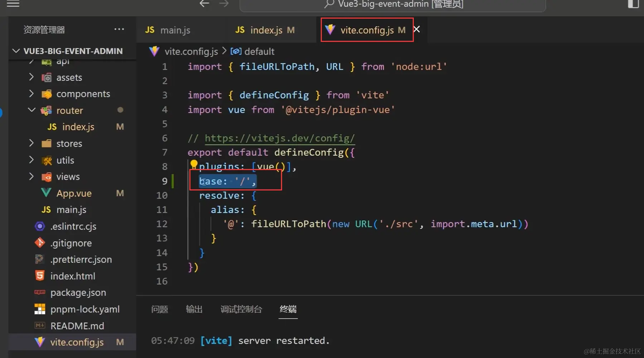Image resolution: width=644 pixels, height=358 pixels.
Task: Toggle the layout panel icon at top right
Action: coord(633,4)
